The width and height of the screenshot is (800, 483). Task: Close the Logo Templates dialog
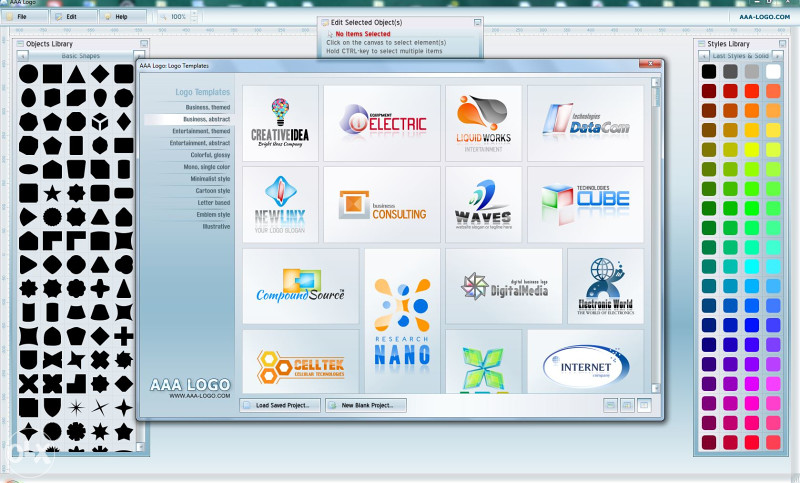650,64
